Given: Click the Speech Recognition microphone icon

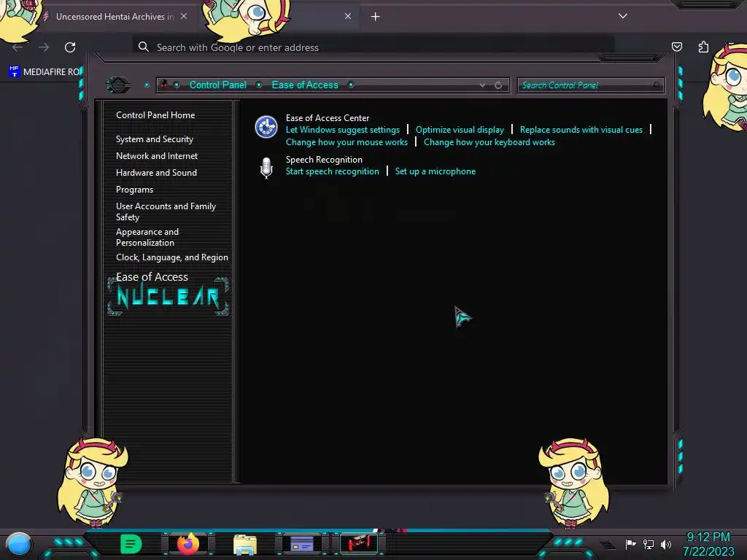Looking at the screenshot, I should (x=266, y=168).
